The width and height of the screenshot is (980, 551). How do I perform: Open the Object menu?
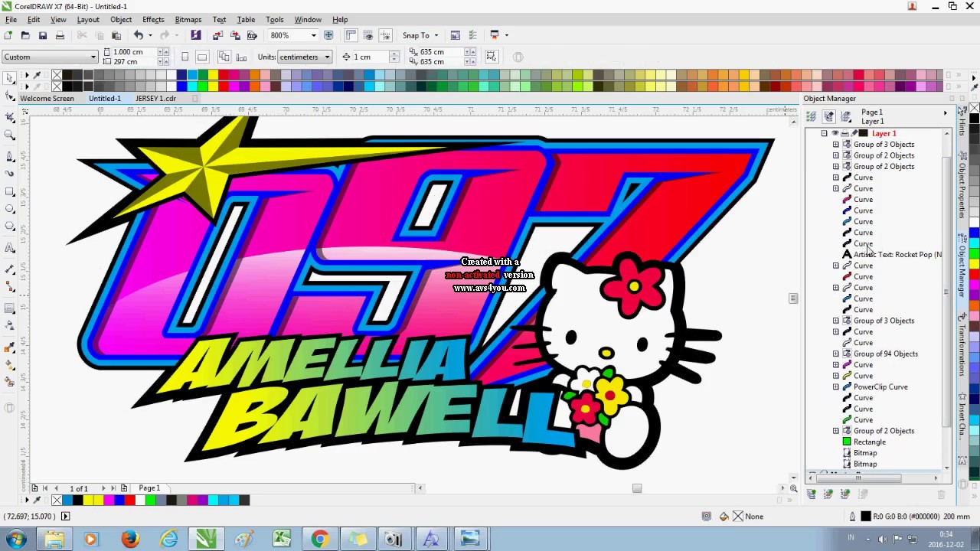(121, 19)
